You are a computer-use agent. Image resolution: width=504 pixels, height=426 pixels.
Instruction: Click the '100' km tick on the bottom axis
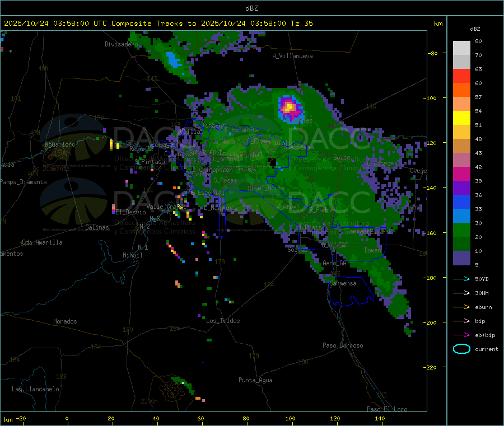(290, 418)
